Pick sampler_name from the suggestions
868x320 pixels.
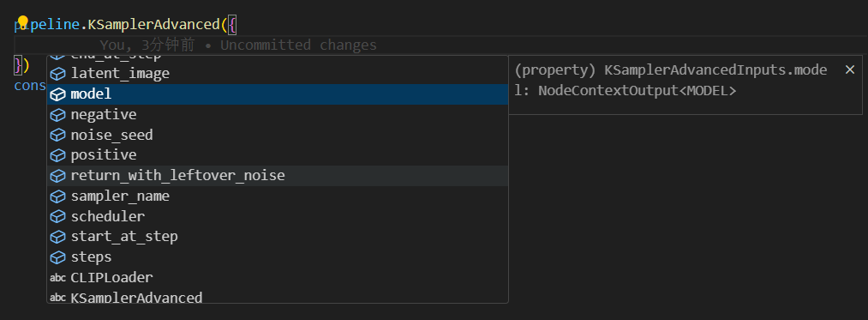tap(278, 196)
